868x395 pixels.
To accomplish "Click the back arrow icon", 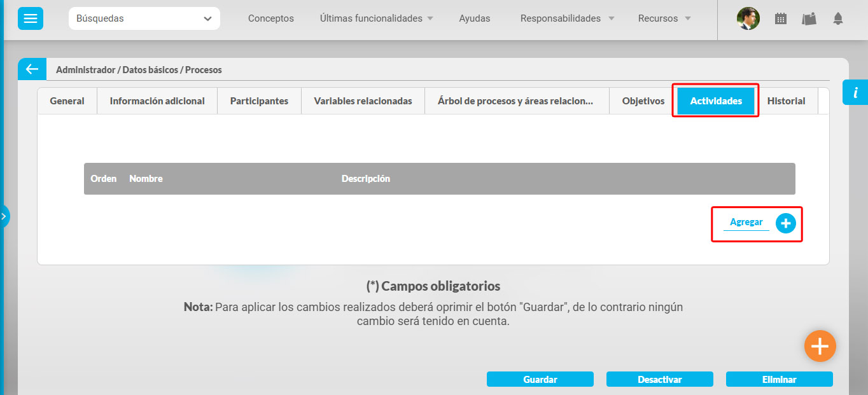I will 32,69.
